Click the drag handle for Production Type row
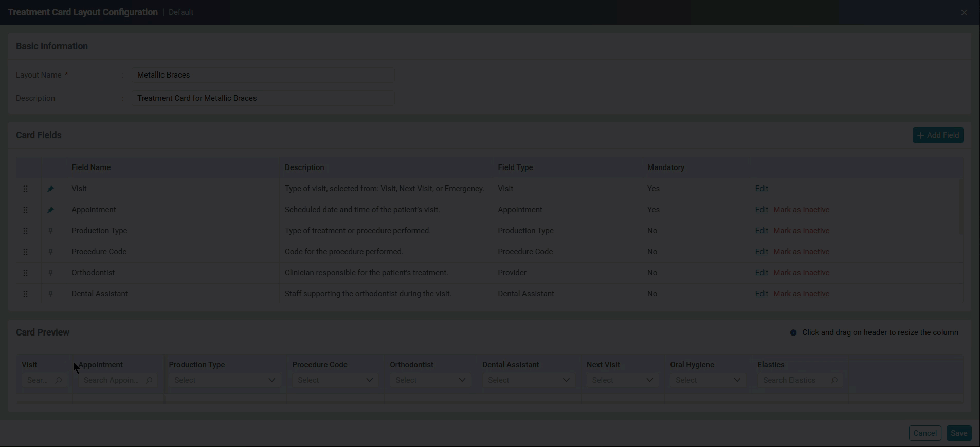Screen dimensions: 980x447 tap(25, 231)
